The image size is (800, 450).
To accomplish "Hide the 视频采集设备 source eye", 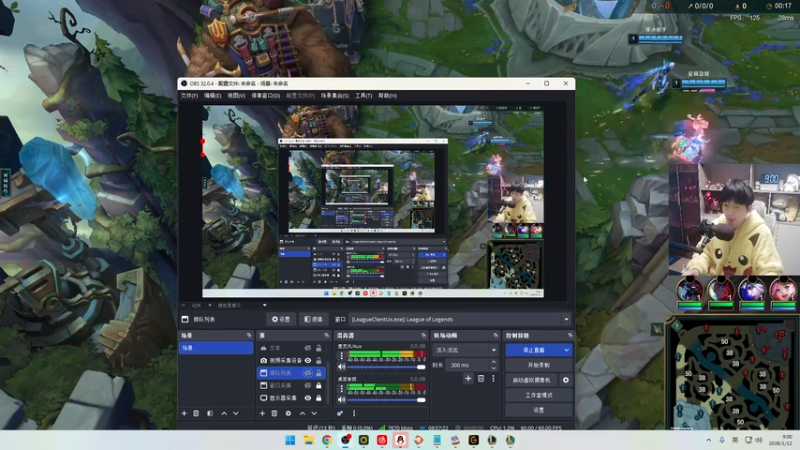I will pos(308,360).
